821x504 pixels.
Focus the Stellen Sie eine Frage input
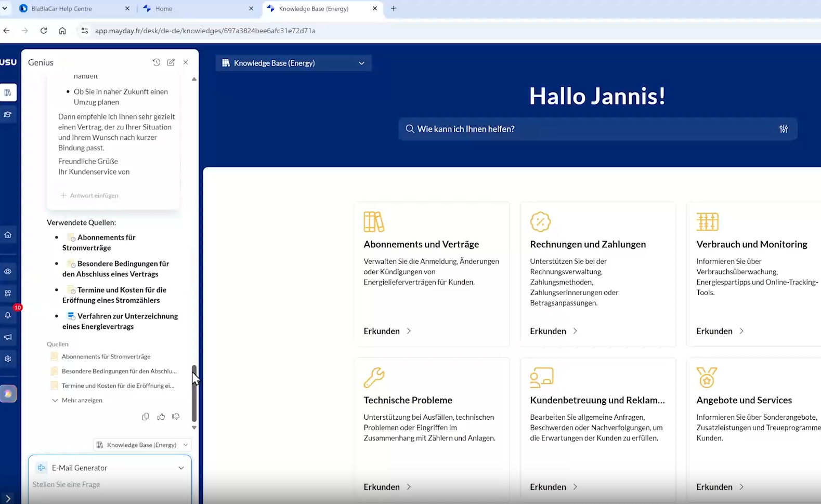click(x=110, y=485)
